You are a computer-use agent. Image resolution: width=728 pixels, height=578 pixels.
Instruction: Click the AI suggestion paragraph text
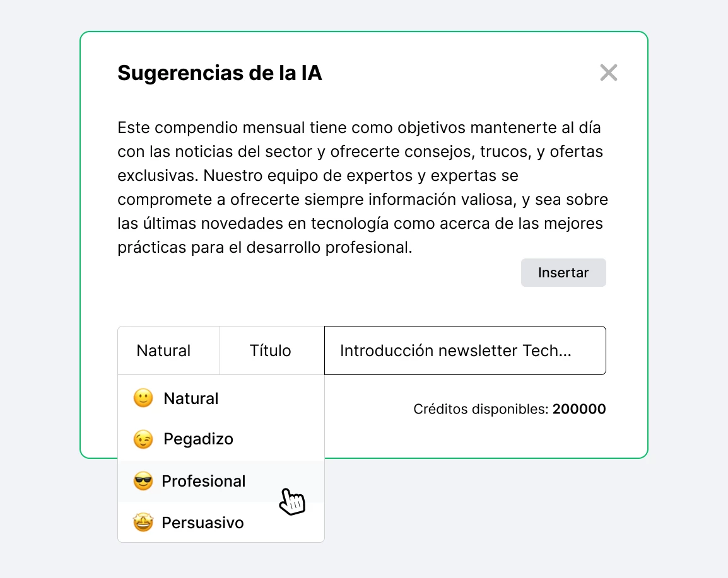coord(362,188)
